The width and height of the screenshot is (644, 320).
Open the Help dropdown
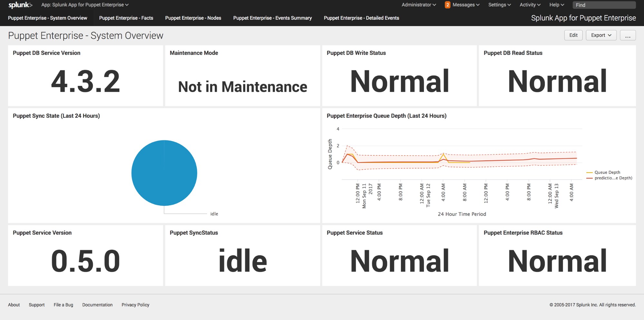[x=557, y=5]
